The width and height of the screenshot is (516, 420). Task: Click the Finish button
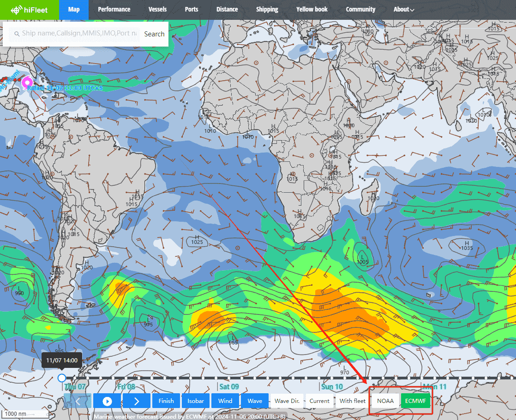pos(166,401)
